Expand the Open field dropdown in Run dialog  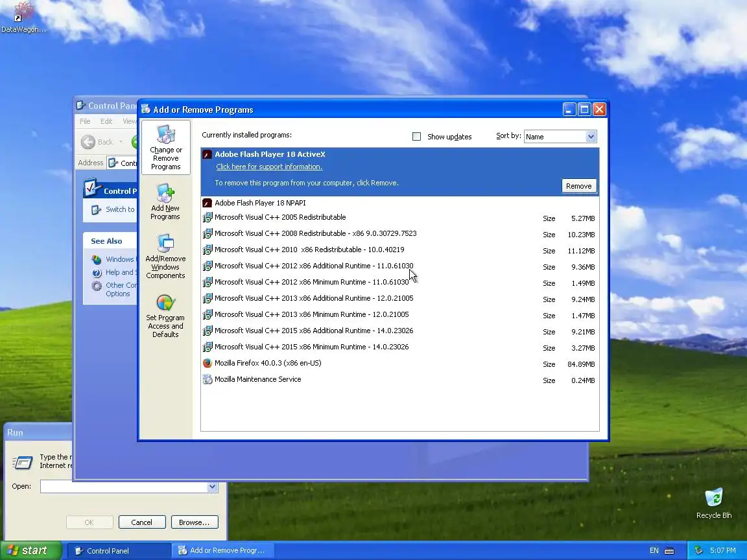coord(212,487)
